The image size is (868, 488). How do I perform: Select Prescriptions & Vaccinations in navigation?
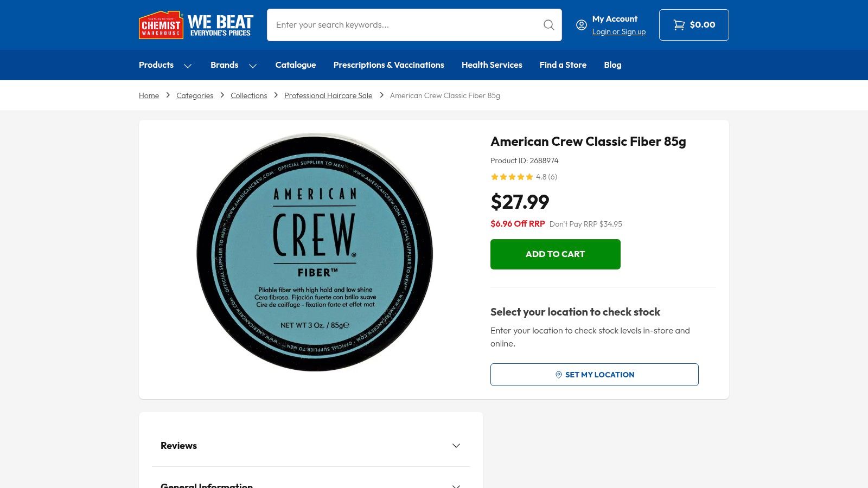[x=388, y=65]
